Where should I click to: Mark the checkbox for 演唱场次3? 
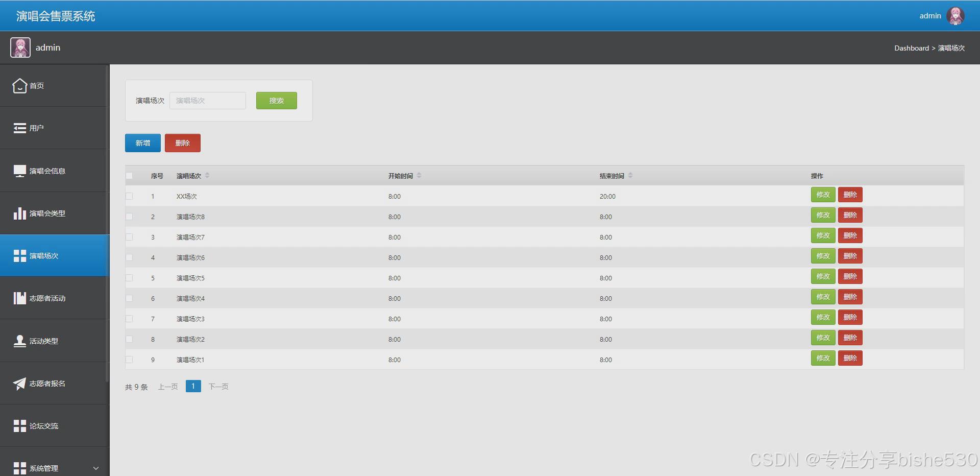[129, 319]
